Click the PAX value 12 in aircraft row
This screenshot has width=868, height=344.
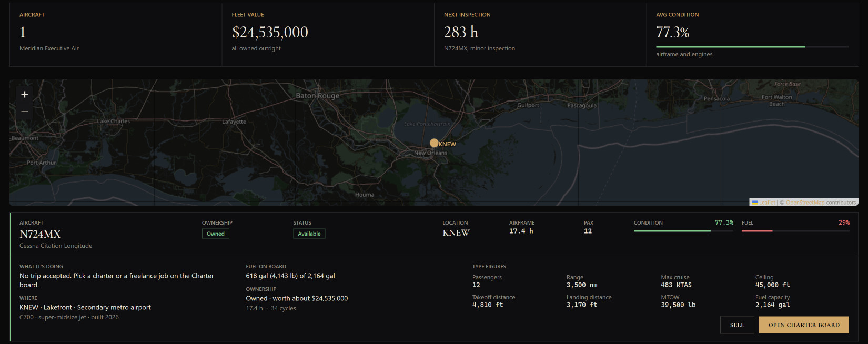588,231
